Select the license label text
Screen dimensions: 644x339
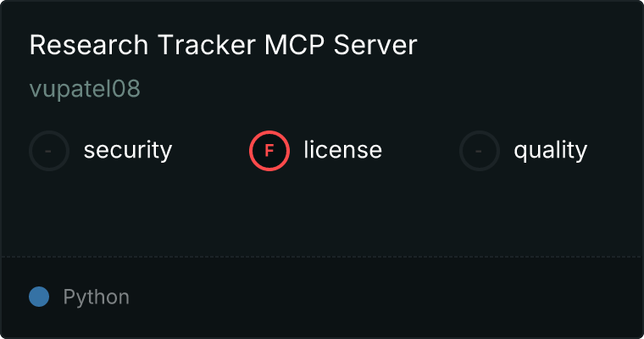[343, 149]
